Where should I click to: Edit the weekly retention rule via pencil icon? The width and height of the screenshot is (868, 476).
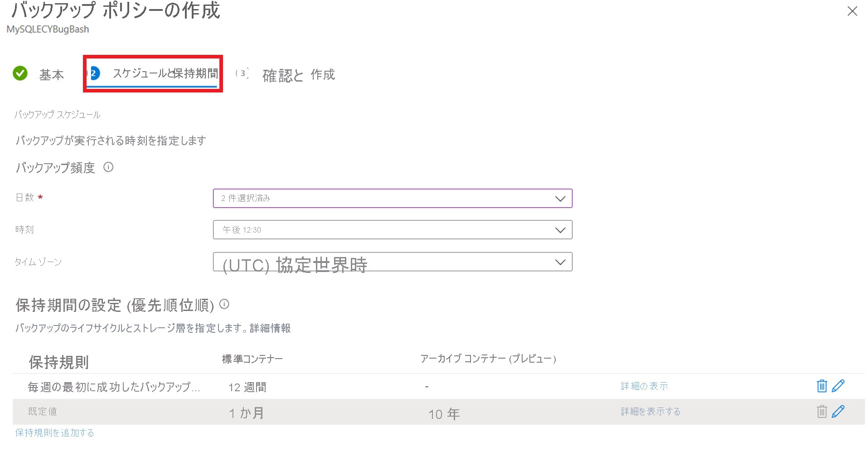pyautogui.click(x=839, y=386)
